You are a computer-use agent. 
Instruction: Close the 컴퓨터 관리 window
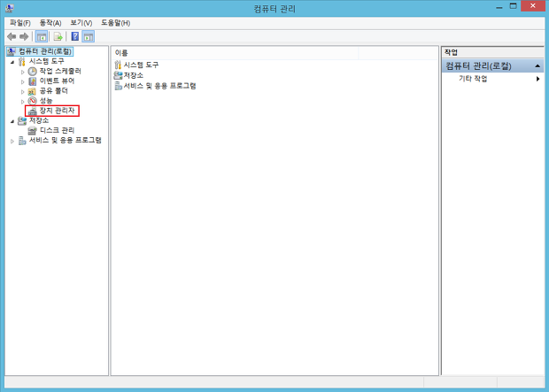(532, 6)
